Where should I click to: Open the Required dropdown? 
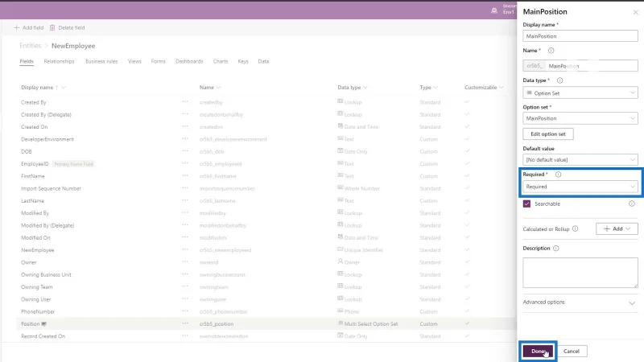click(x=580, y=187)
